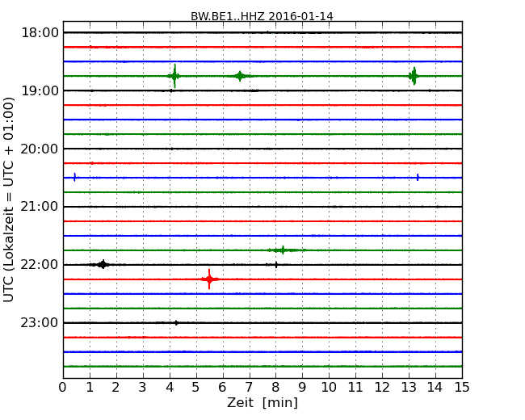Click the minute tick label 14
The image size is (525, 420).
(435, 388)
